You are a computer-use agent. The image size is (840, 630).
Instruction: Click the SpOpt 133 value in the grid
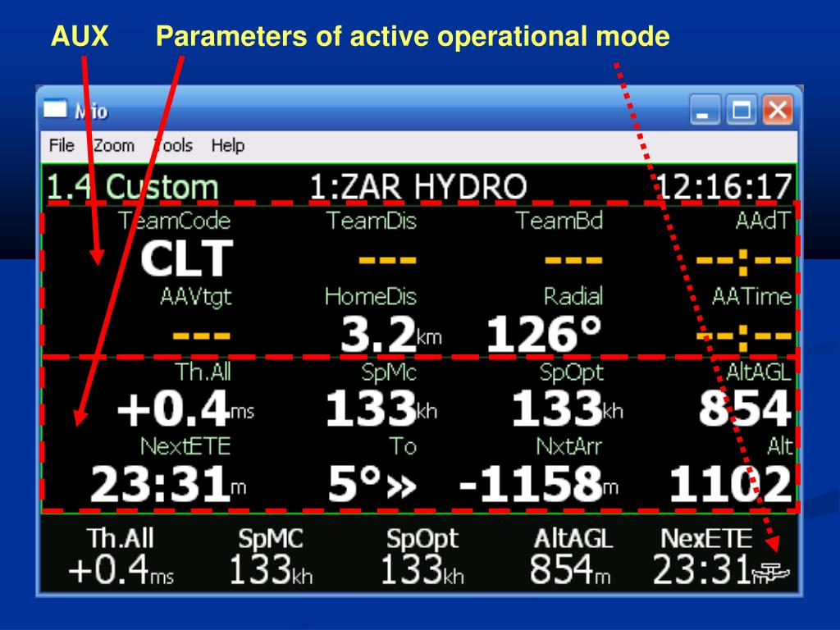pos(568,409)
